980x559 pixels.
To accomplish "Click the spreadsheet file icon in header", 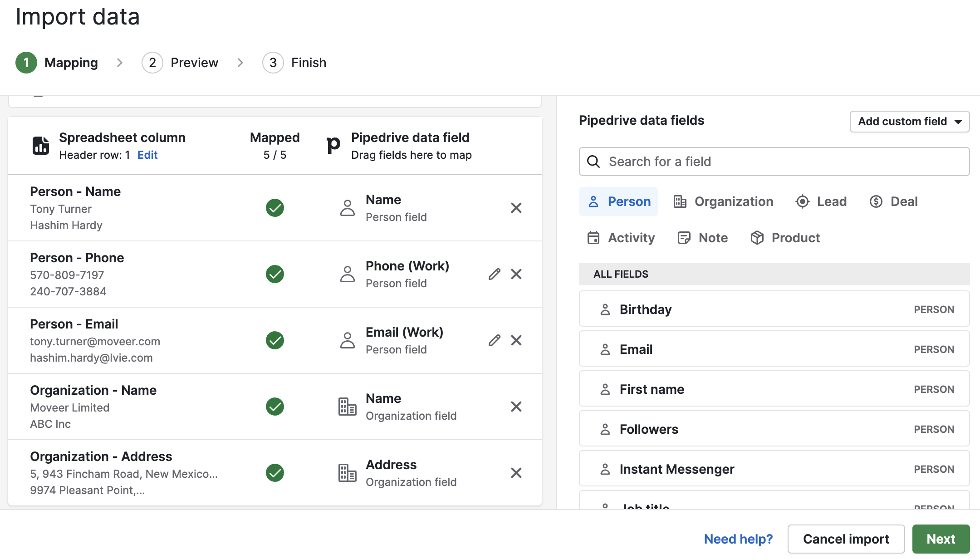I will pos(40,146).
